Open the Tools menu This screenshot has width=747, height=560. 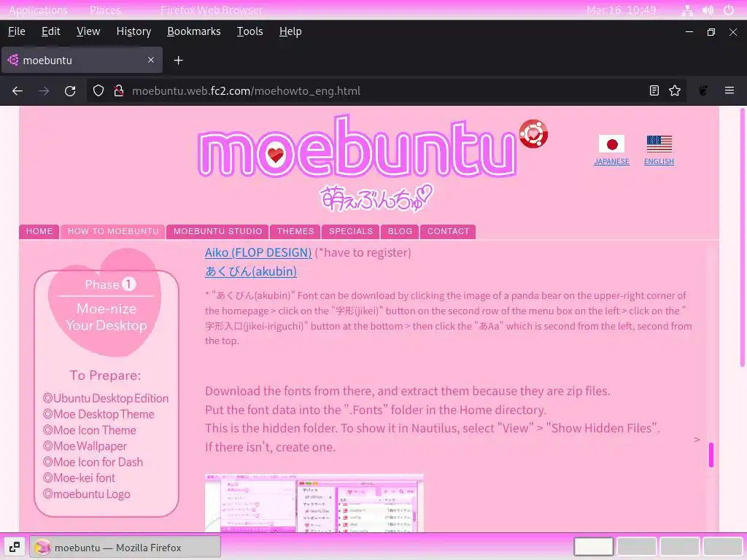249,31
